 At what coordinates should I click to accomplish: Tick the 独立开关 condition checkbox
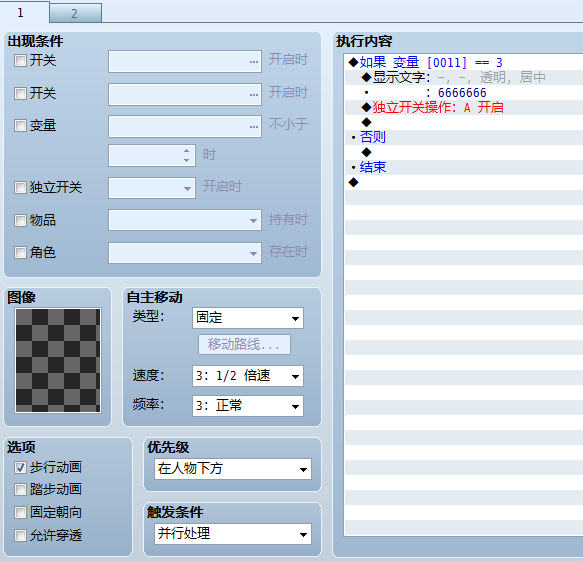point(20,187)
